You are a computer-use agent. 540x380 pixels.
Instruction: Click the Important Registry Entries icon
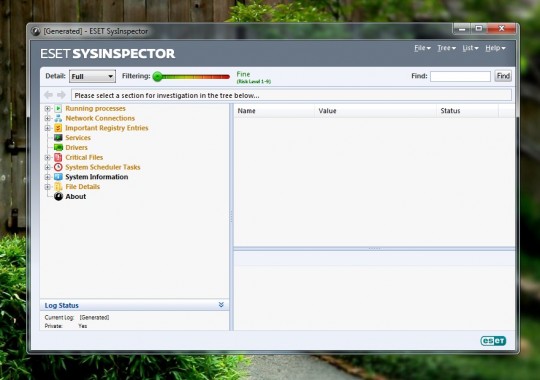(58, 128)
